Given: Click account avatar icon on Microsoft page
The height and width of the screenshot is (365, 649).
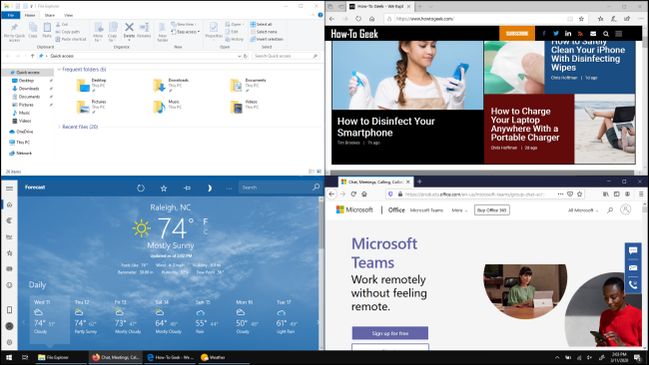Looking at the screenshot, I should tap(625, 210).
